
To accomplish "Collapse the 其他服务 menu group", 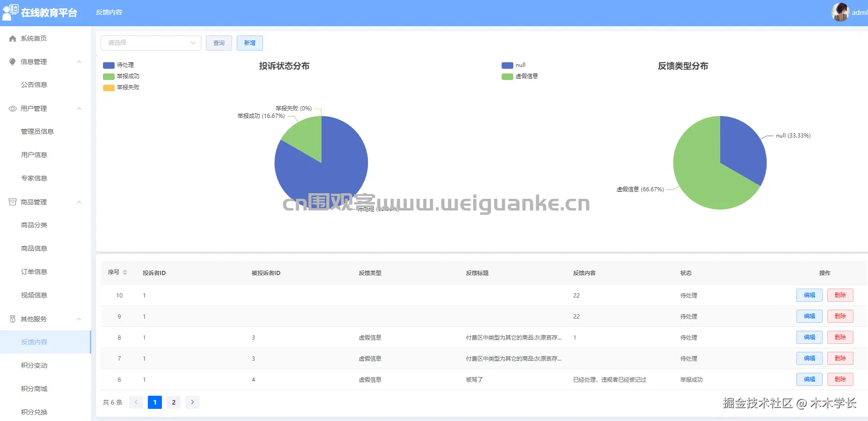I will (79, 319).
